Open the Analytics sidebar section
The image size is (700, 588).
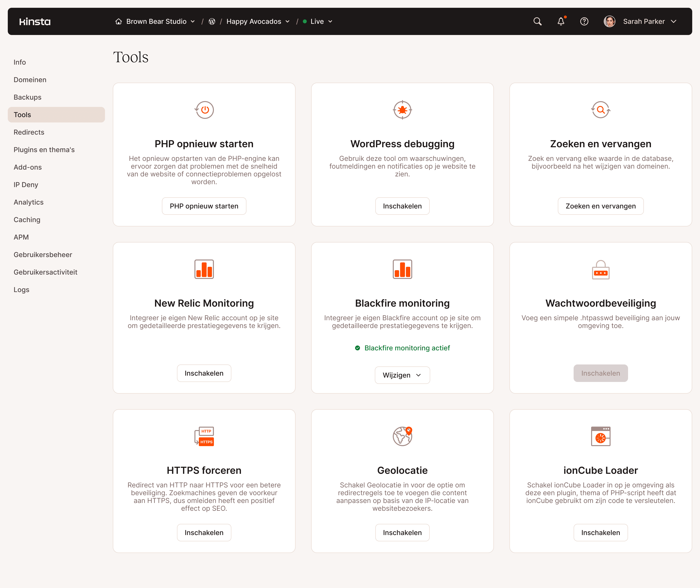click(x=28, y=202)
